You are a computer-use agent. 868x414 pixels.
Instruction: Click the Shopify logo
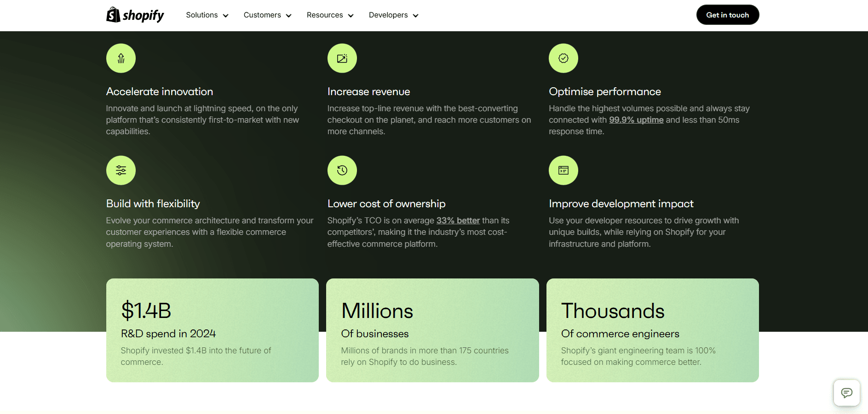coord(135,15)
